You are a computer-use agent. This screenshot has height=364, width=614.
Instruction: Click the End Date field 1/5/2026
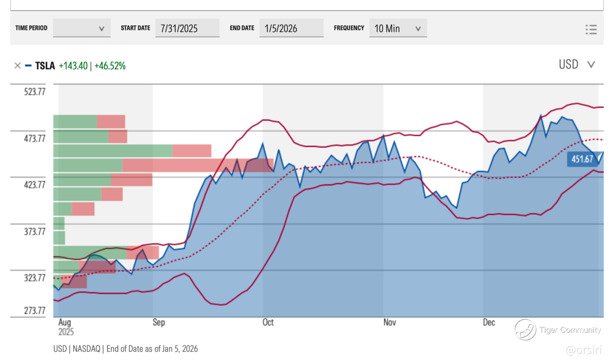pyautogui.click(x=291, y=28)
